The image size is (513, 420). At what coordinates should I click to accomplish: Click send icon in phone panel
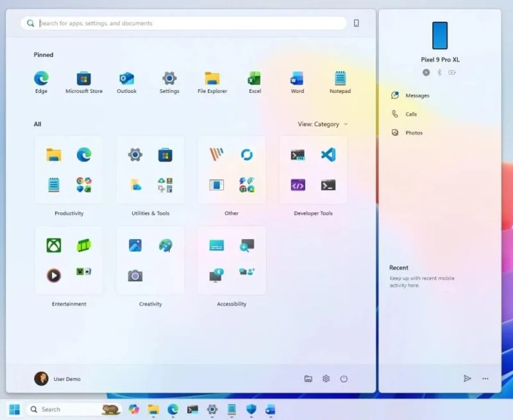click(467, 378)
